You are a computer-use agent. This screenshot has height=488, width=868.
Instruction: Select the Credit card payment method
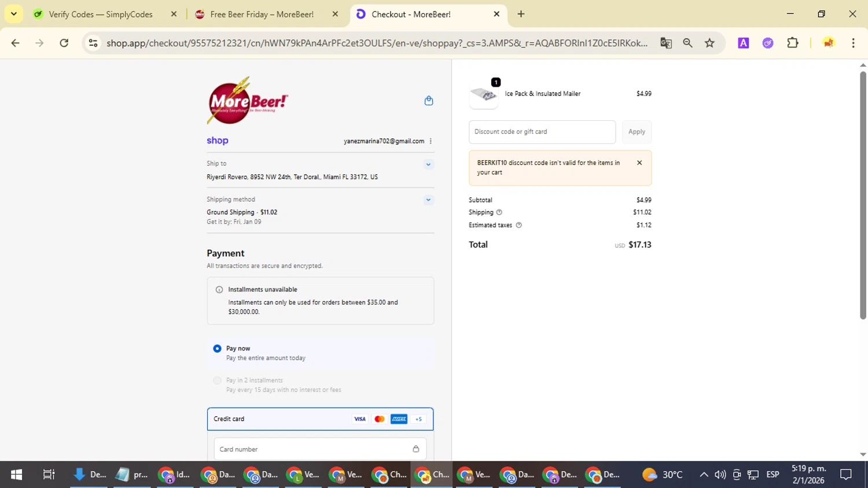tap(320, 419)
